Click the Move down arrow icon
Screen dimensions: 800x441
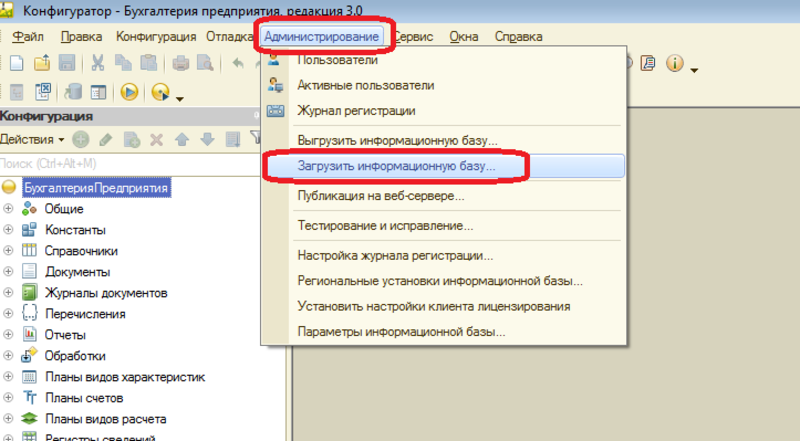coord(207,139)
